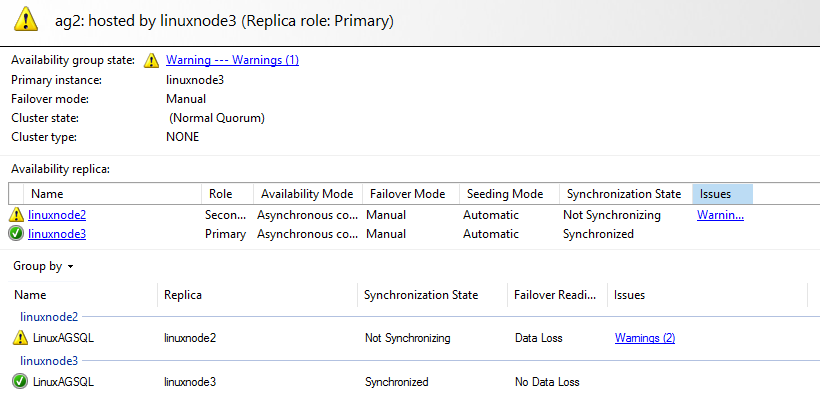Click warning icon beside availability group state
This screenshot has width=820, height=405.
152,60
